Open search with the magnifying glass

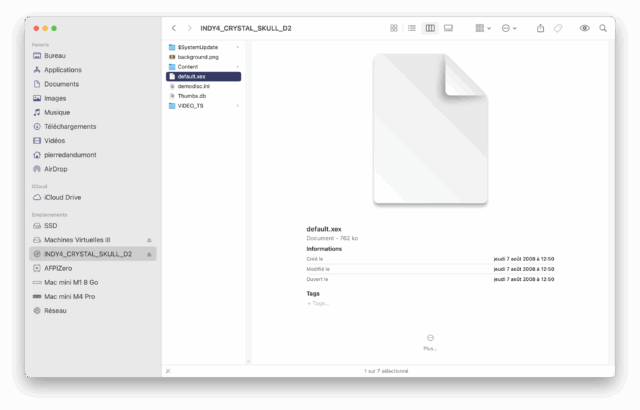coord(602,28)
